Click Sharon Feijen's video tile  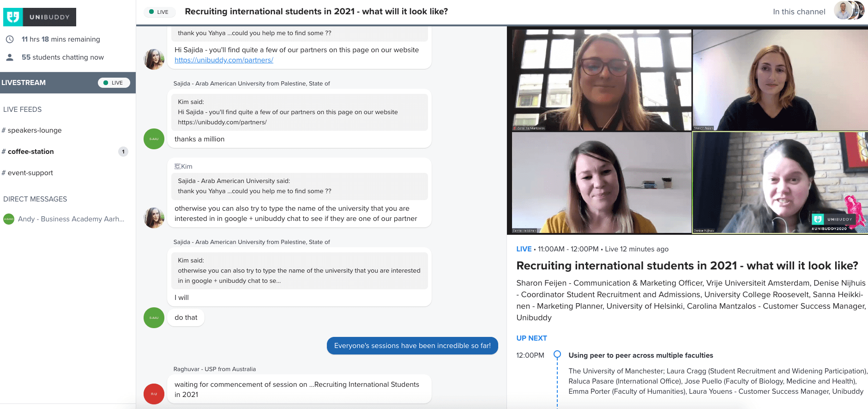(780, 80)
